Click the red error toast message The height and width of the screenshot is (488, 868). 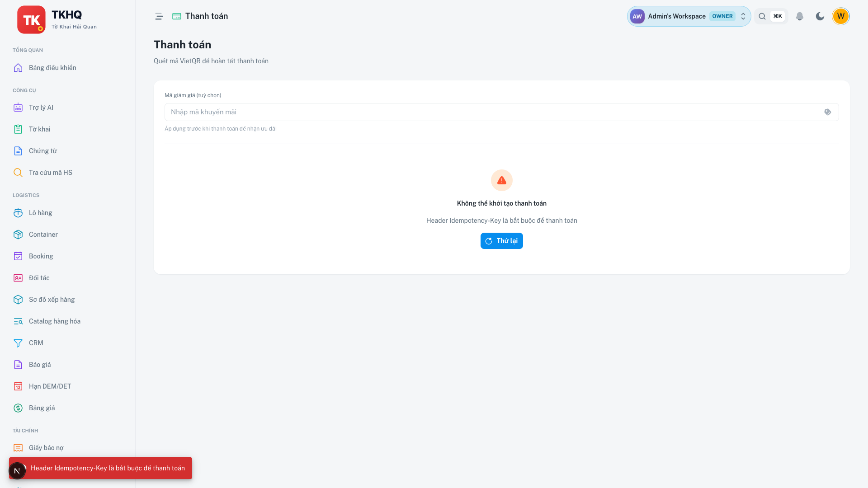point(100,468)
